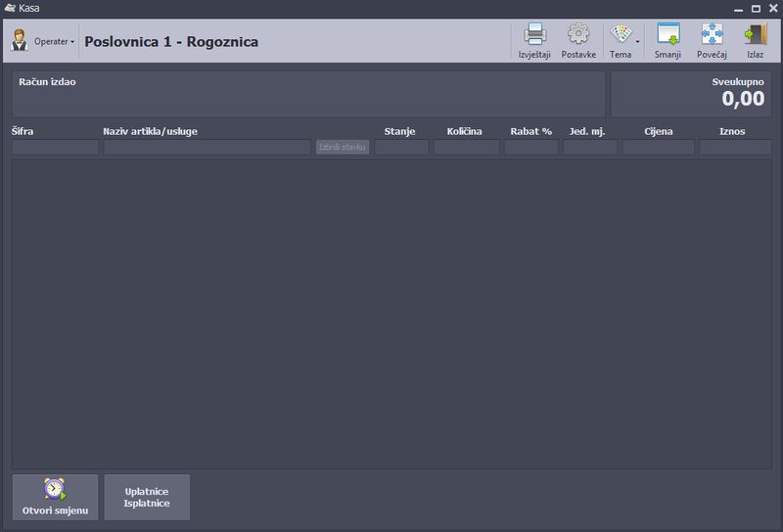Click the Tema color palette icon

point(620,35)
